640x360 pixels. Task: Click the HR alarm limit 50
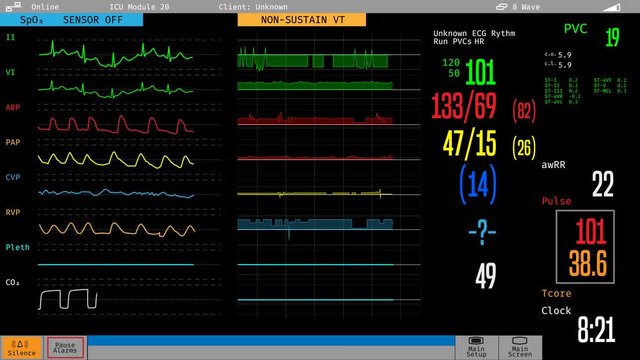point(454,73)
